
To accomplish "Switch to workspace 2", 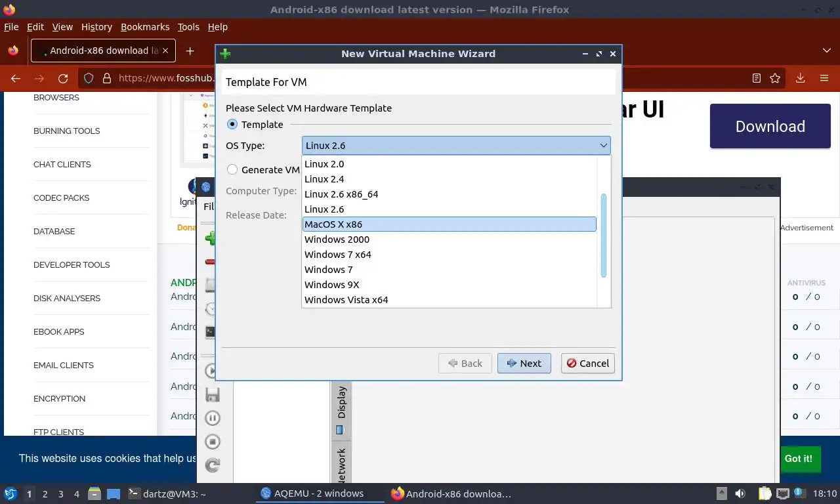I will pyautogui.click(x=45, y=493).
